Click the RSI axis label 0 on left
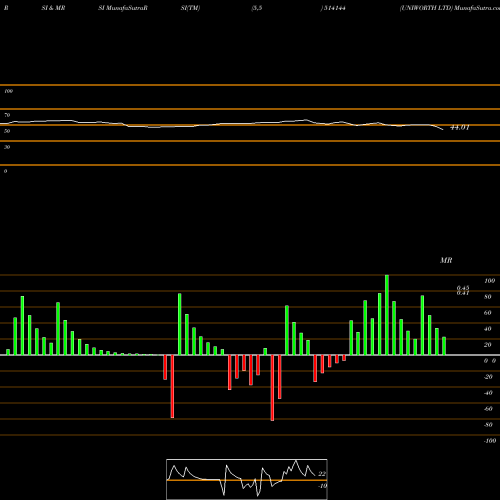The image size is (500, 500). pyautogui.click(x=5, y=171)
